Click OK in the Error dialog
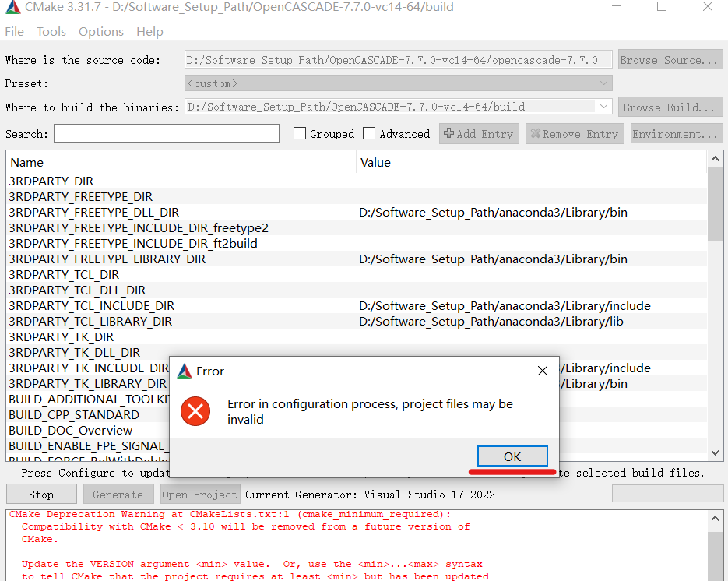Image resolution: width=728 pixels, height=581 pixels. point(512,456)
